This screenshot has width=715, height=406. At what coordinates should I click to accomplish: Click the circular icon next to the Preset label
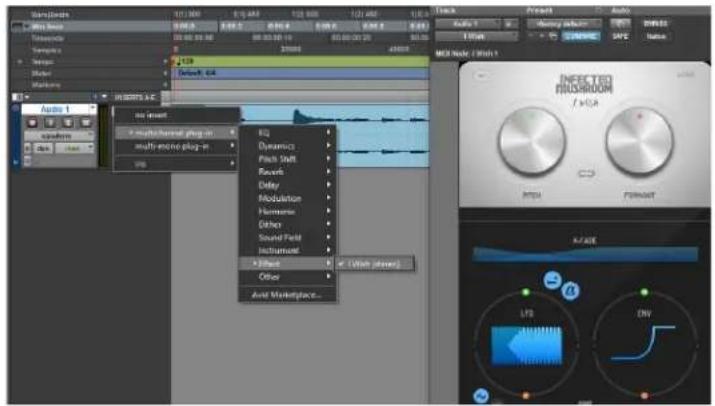(599, 10)
